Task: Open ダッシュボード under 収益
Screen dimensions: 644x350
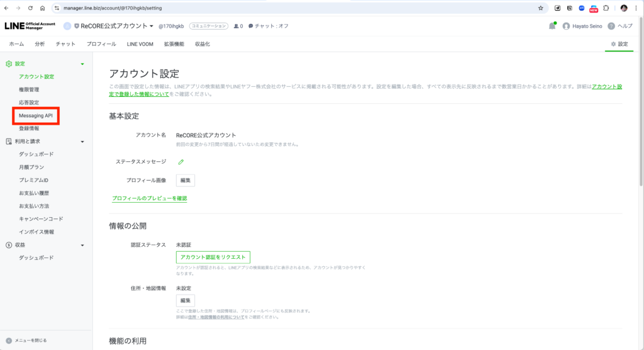Action: coord(36,258)
